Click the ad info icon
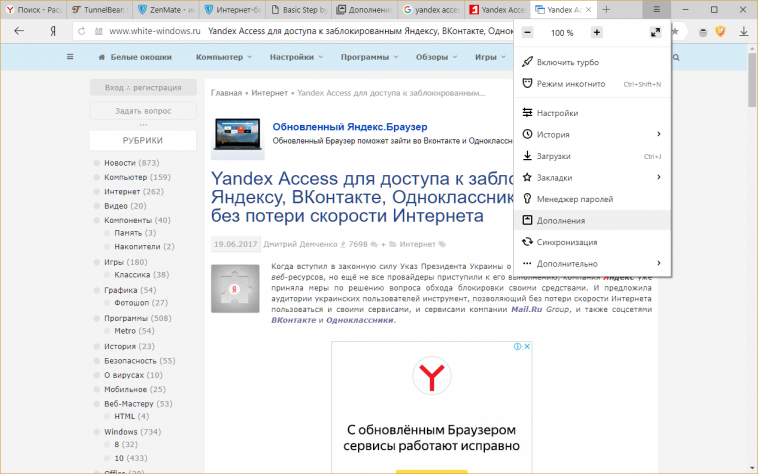 point(517,346)
